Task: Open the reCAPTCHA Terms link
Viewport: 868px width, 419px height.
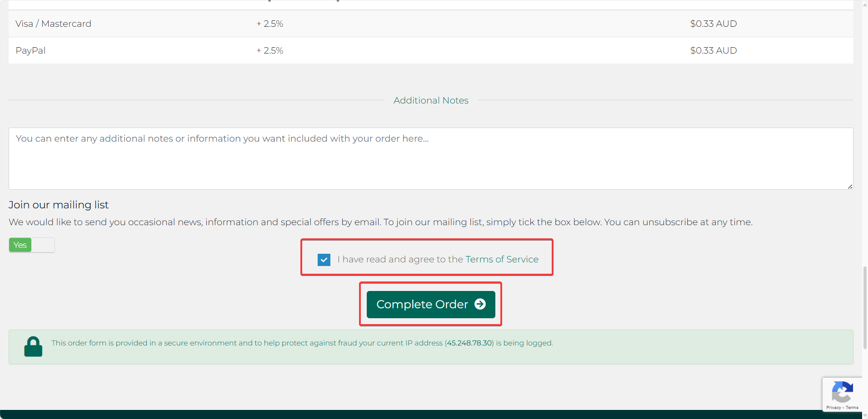Action: [852, 408]
